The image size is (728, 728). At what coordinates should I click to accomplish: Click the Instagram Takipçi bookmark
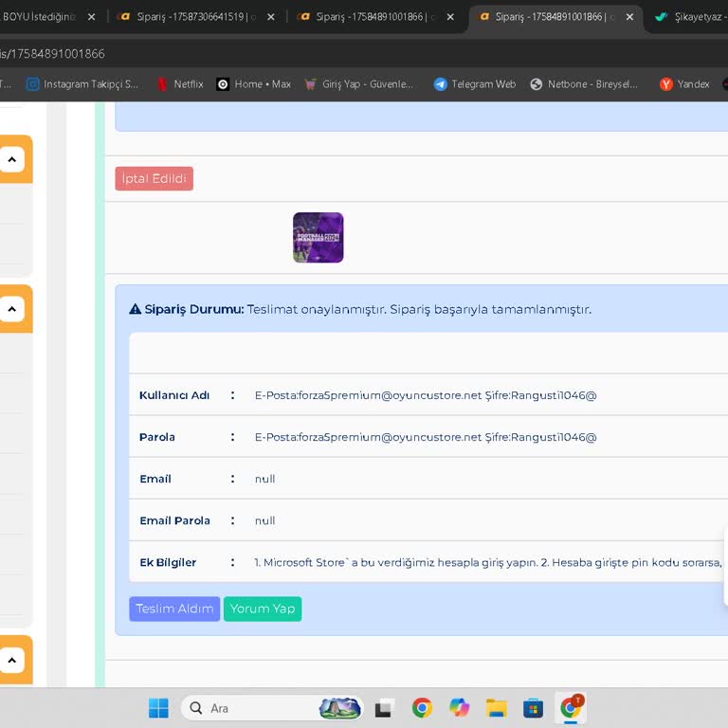click(82, 84)
